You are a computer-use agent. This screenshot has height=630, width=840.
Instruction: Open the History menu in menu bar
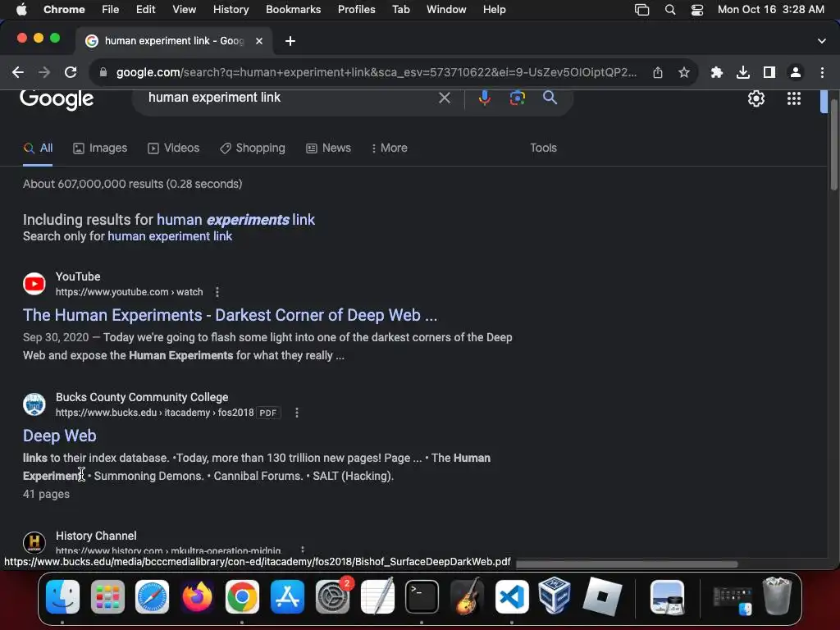point(231,10)
